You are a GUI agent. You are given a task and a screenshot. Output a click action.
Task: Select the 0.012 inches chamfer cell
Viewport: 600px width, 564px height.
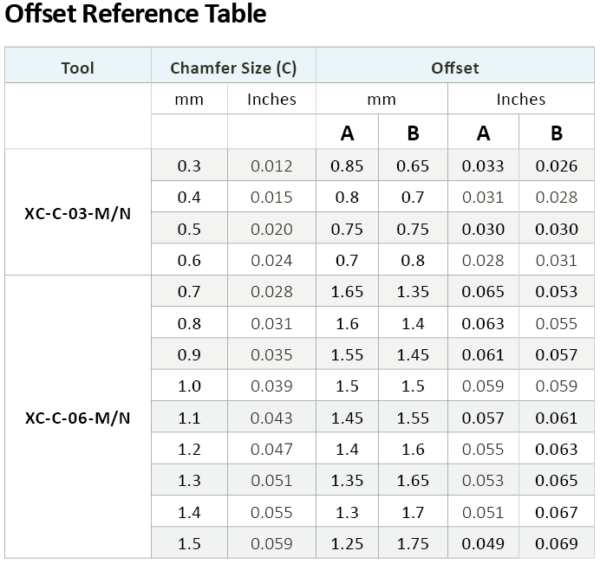272,166
